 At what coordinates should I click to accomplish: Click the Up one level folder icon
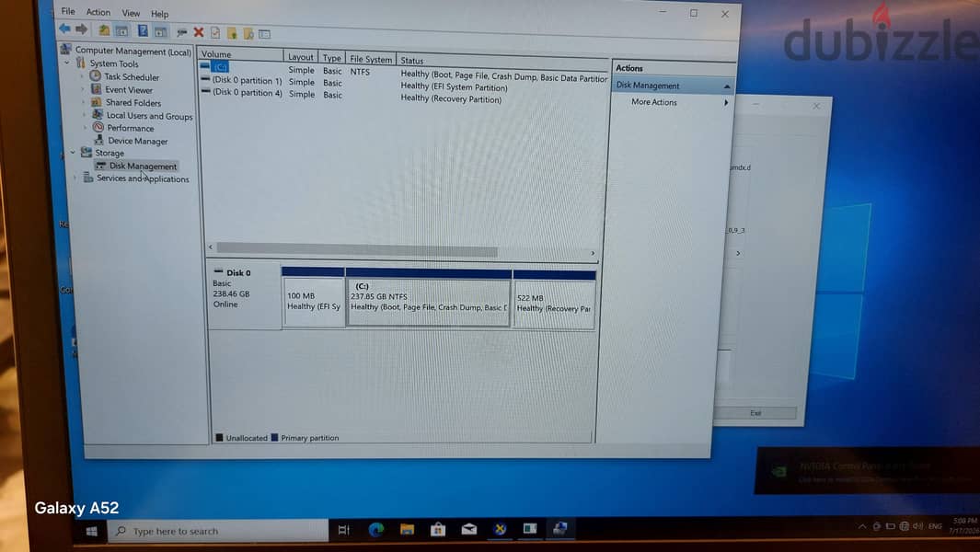click(x=104, y=30)
